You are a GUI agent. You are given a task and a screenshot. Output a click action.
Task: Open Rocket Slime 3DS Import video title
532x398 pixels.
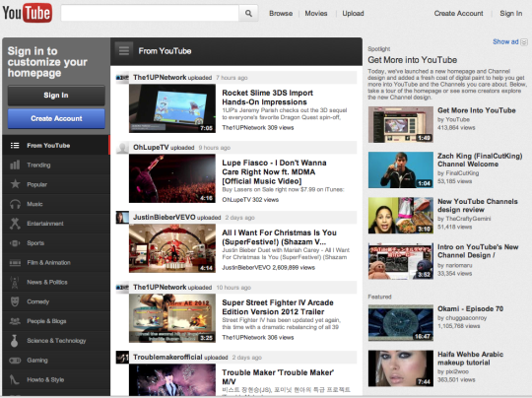[x=267, y=98]
